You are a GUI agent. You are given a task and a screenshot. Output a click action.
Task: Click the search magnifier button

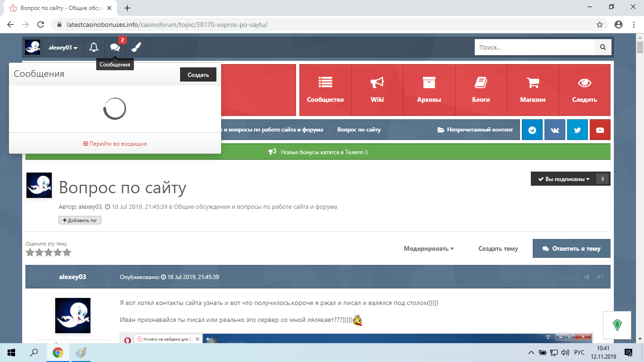[x=603, y=47]
